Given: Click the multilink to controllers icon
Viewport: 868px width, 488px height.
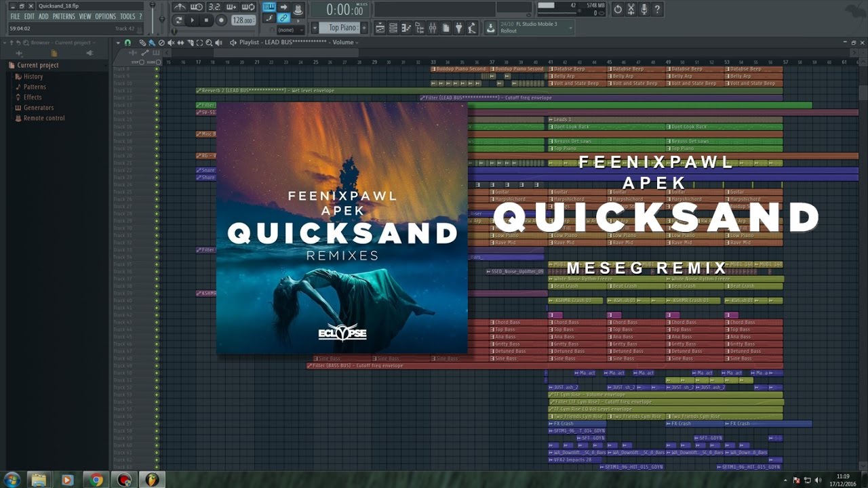Looking at the screenshot, I should pos(283,18).
